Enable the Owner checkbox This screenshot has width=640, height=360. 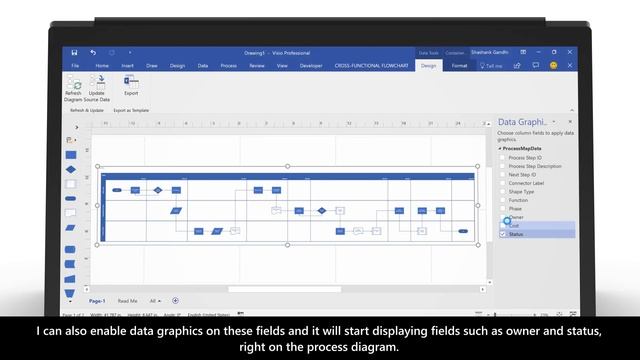502,217
